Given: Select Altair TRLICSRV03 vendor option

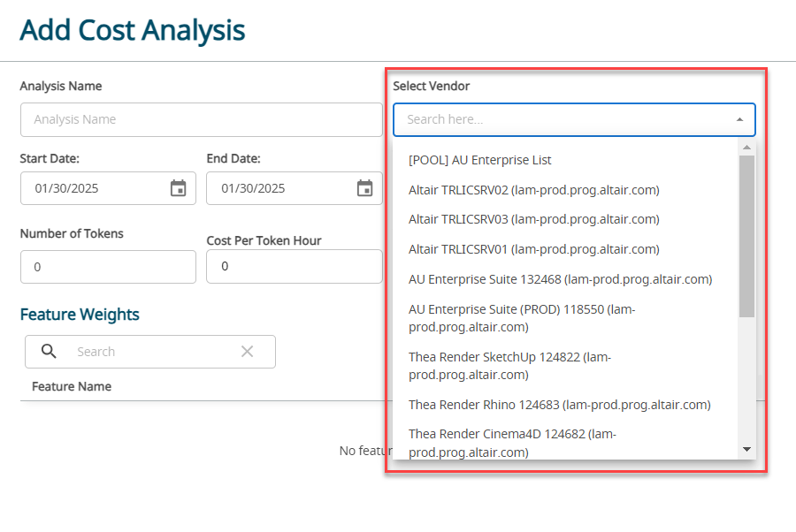Looking at the screenshot, I should [565, 219].
